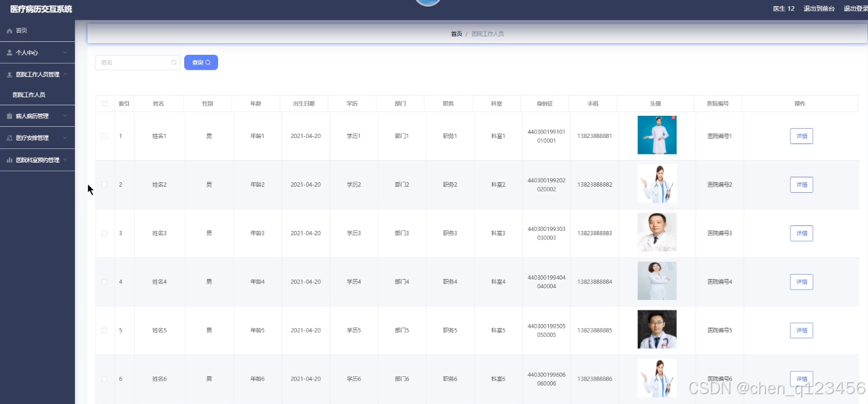This screenshot has width=868, height=404.
Task: Check the checkbox for row 姓名5
Action: coord(104,331)
